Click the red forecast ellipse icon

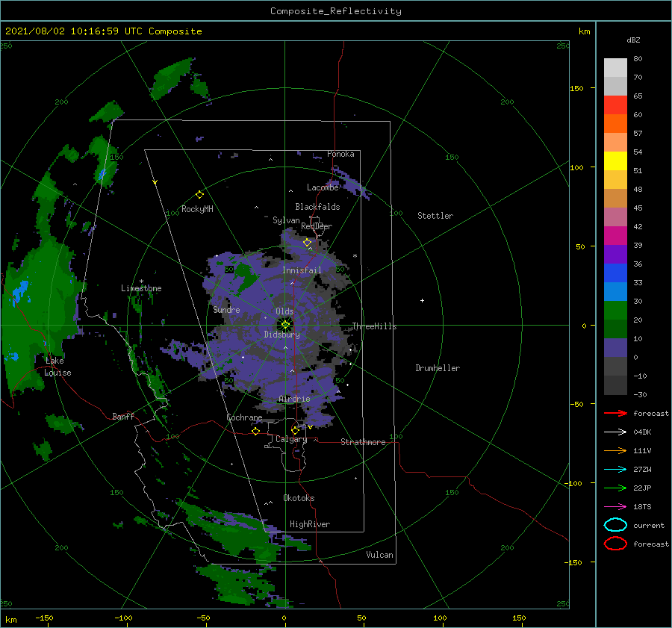(615, 544)
